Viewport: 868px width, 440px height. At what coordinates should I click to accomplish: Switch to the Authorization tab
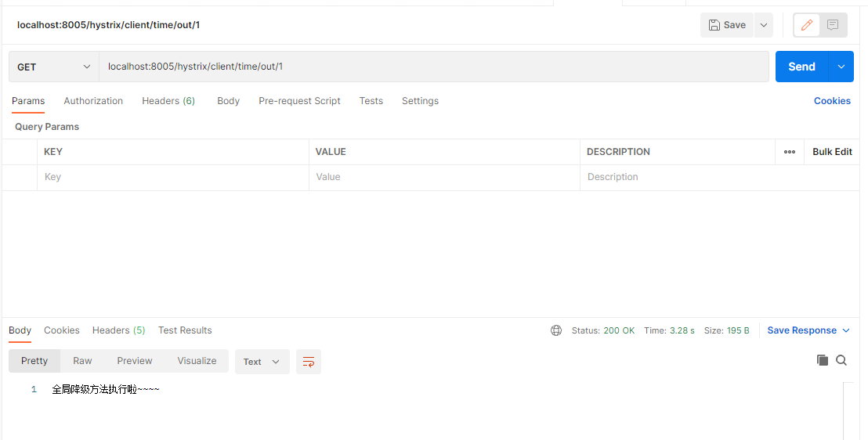click(93, 101)
